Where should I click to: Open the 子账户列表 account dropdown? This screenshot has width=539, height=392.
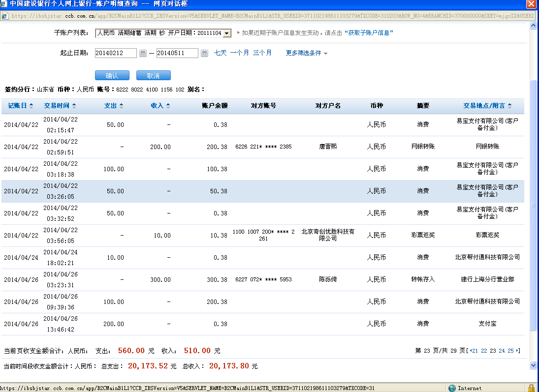(226, 33)
